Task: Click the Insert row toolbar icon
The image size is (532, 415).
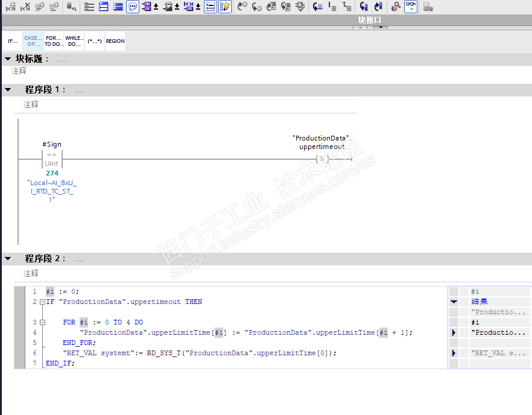Action: pos(40,7)
